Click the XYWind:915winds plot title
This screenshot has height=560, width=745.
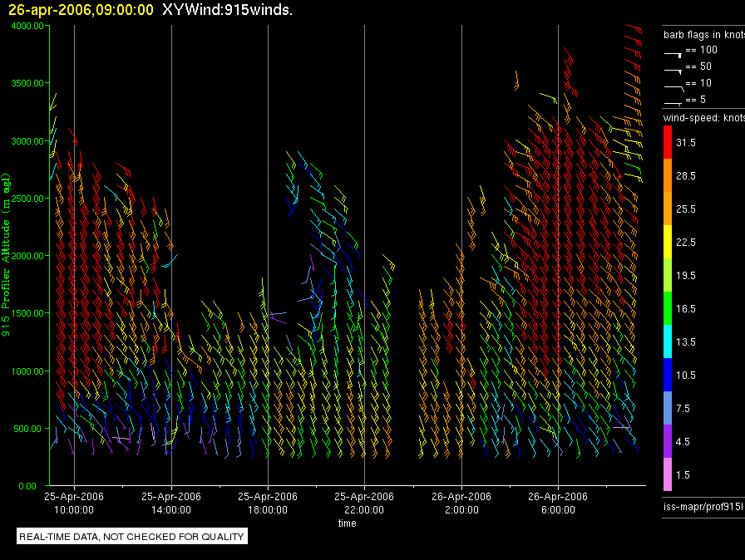227,10
